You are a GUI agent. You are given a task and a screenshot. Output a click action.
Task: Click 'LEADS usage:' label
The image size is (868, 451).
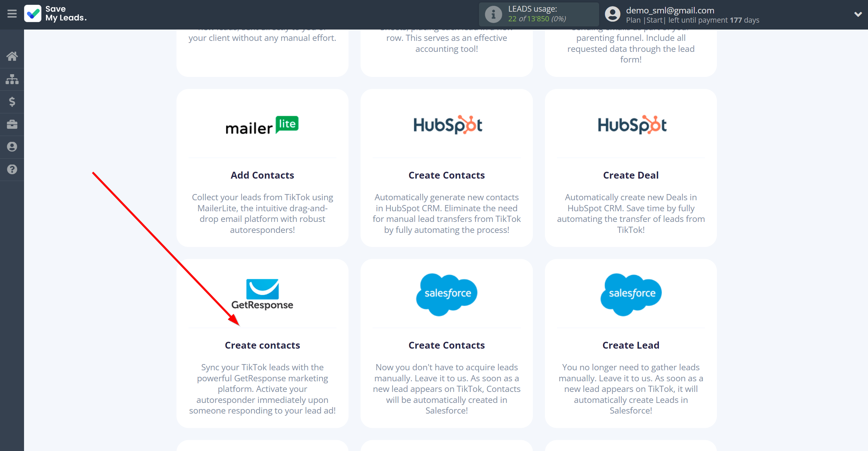coord(533,9)
